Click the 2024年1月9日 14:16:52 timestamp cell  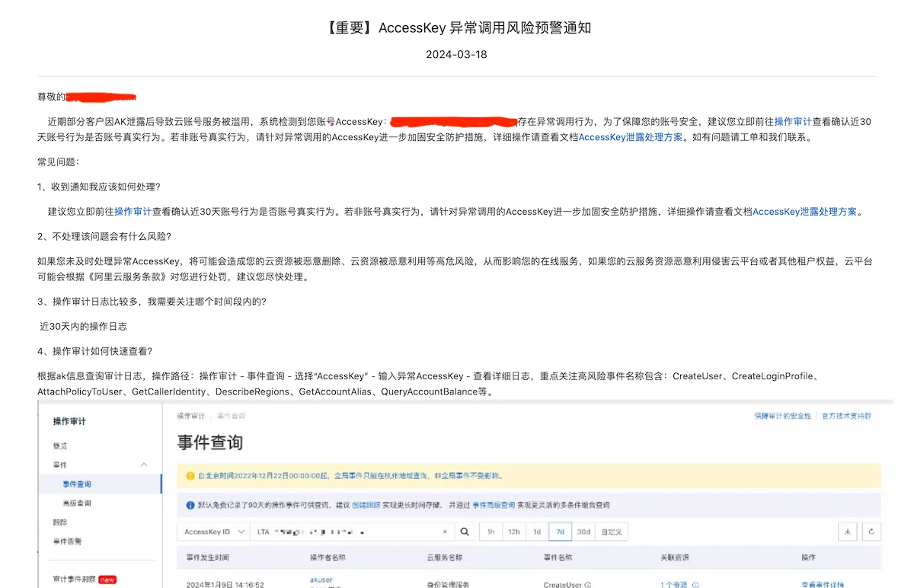(225, 585)
